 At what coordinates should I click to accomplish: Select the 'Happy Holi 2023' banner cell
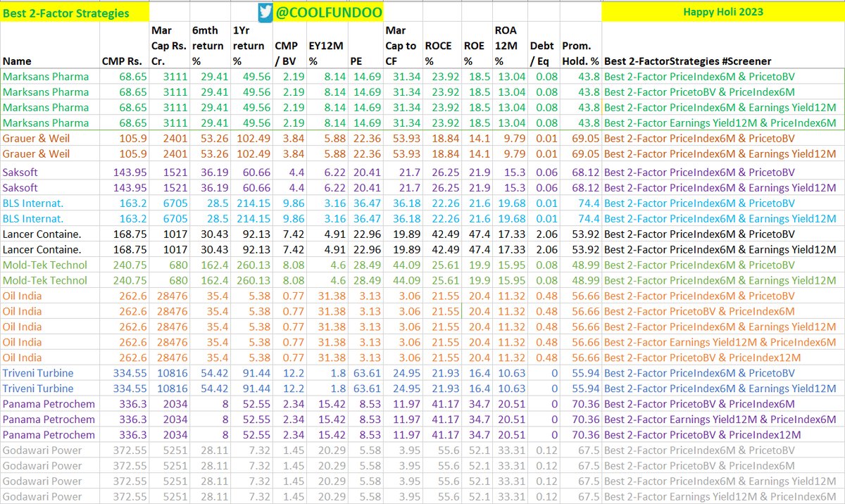[x=722, y=13]
